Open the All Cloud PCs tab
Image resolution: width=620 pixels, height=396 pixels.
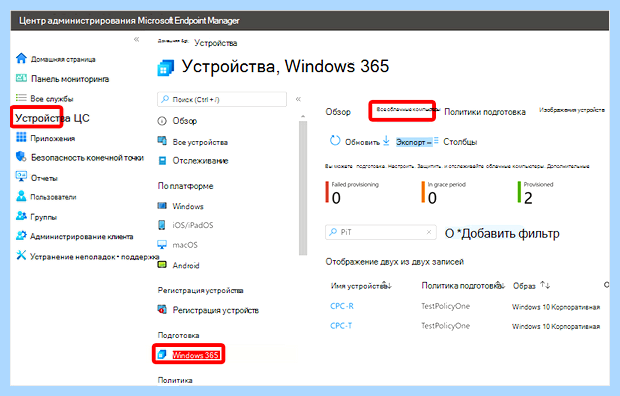[407, 109]
